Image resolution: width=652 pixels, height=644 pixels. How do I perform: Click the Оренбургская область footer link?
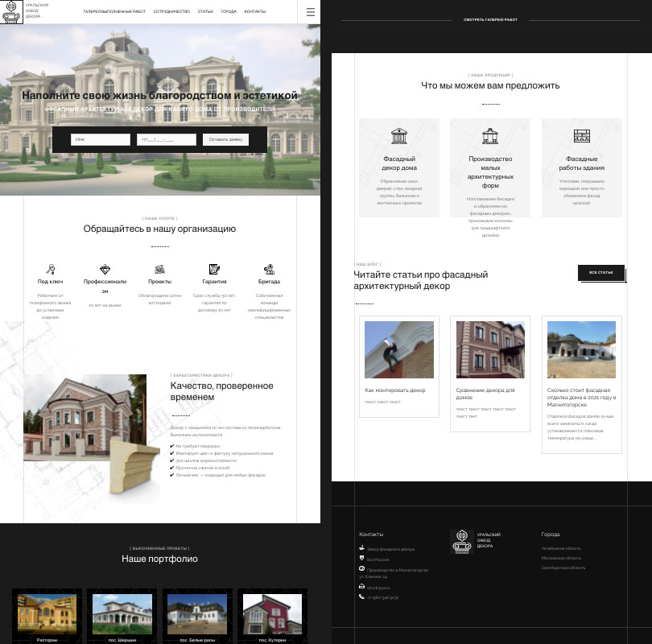point(563,568)
